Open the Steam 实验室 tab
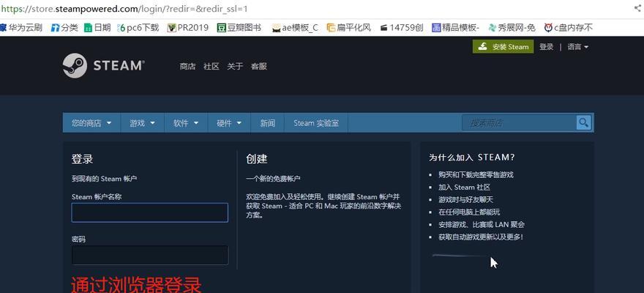 [316, 123]
